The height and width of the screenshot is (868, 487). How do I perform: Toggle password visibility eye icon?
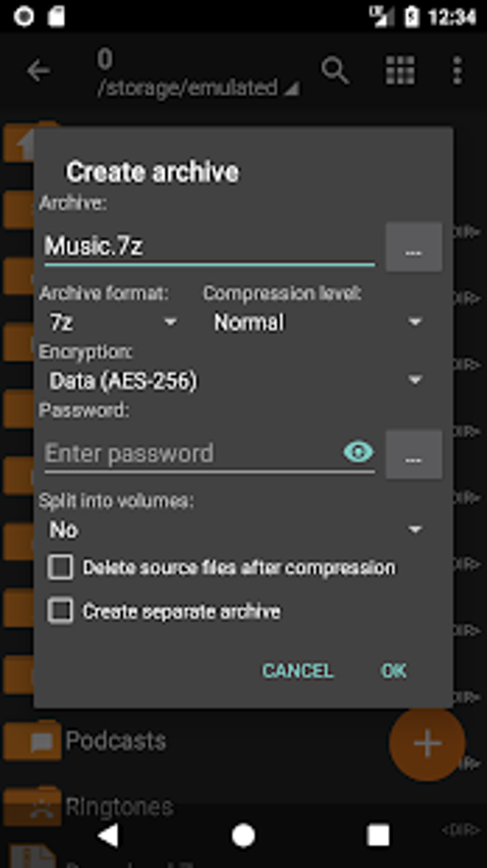(x=358, y=452)
